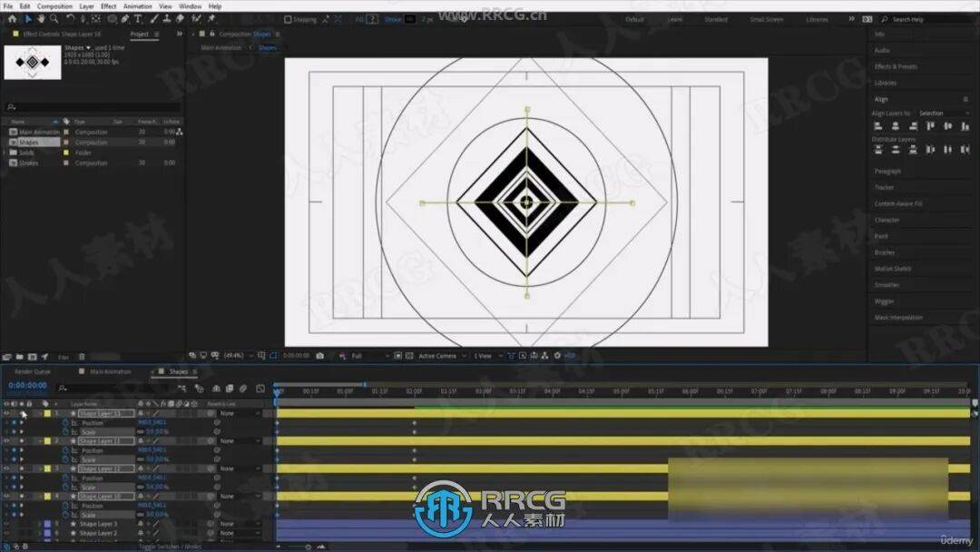Open the Effects & Presets panel
The image size is (980, 552).
point(895,66)
